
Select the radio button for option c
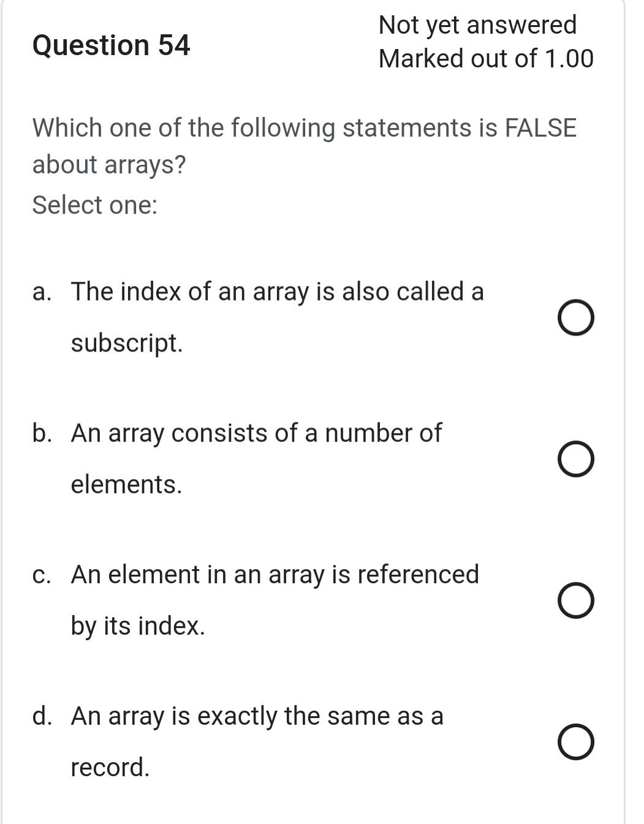pos(577,599)
